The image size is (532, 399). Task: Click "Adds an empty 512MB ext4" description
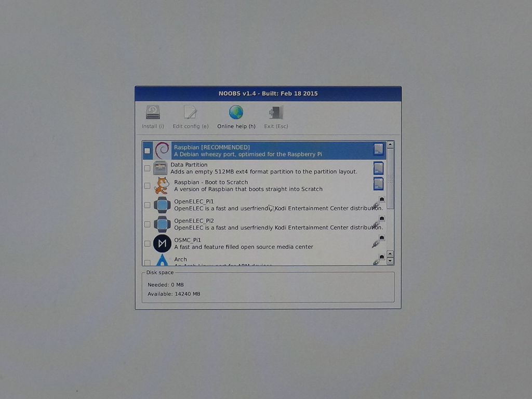click(x=263, y=171)
